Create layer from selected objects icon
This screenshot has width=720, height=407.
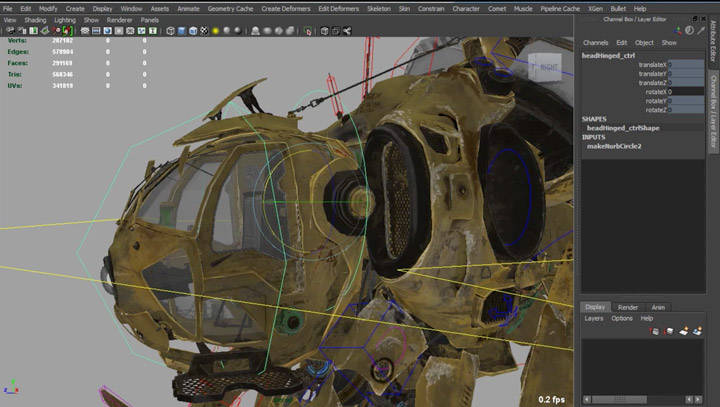pos(697,331)
